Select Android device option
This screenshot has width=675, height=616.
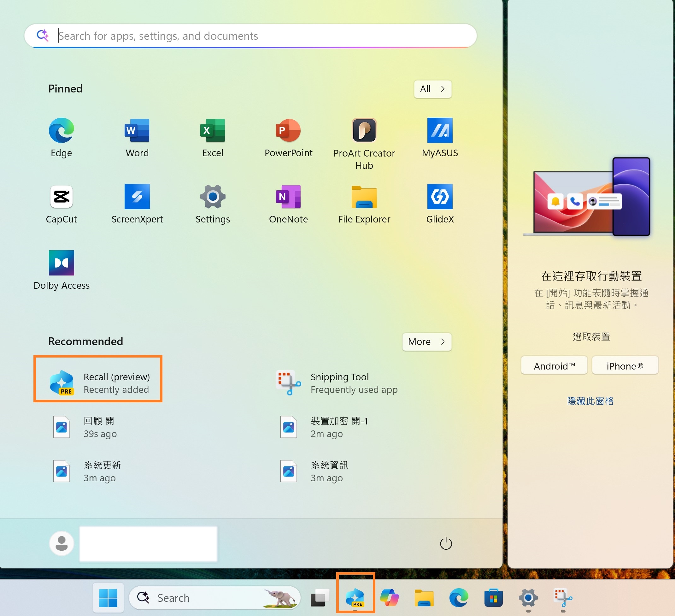coord(554,365)
